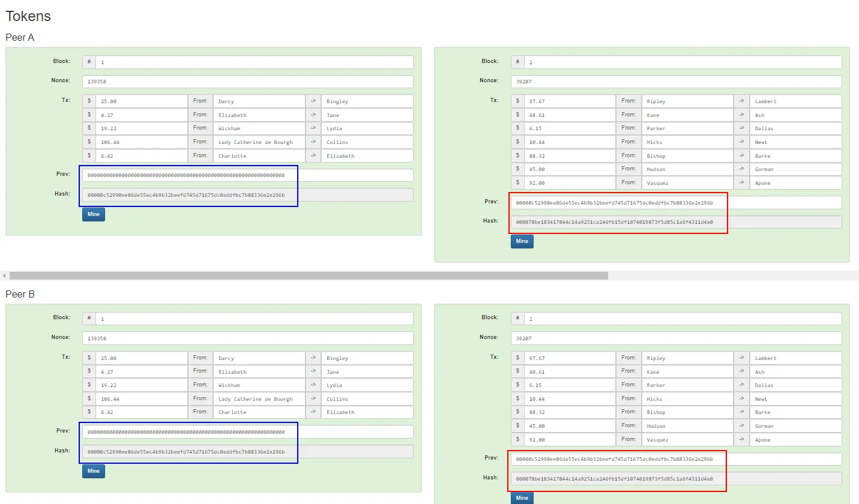Select Peer B amount field 92.00
This screenshot has width=859, height=504.
click(570, 440)
